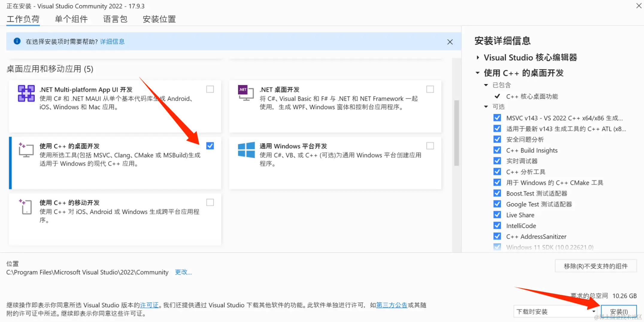The height and width of the screenshot is (322, 644).
Task: Enable the 通用 Windows 平台开发 checkbox
Action: tap(430, 146)
